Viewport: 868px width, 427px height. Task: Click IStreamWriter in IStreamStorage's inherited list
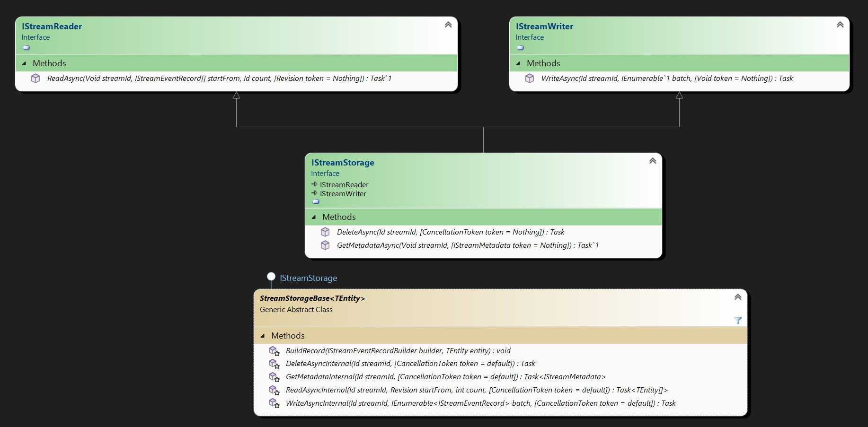[x=343, y=194]
